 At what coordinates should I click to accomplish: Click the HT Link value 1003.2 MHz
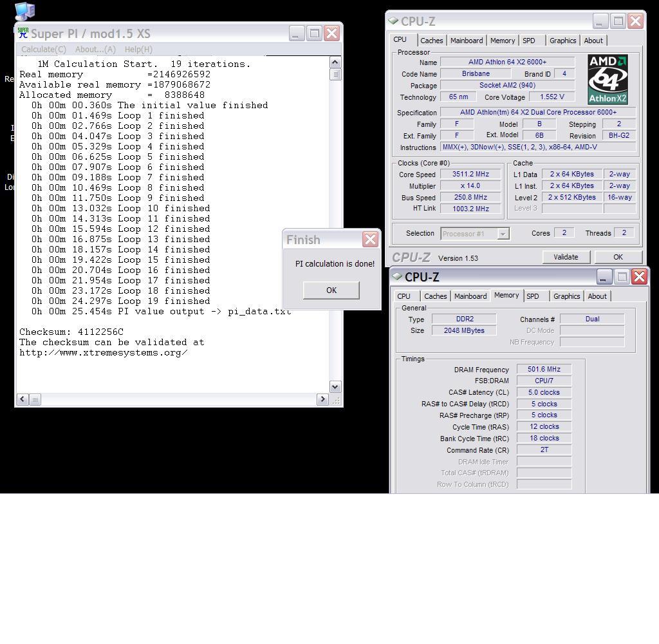470,209
